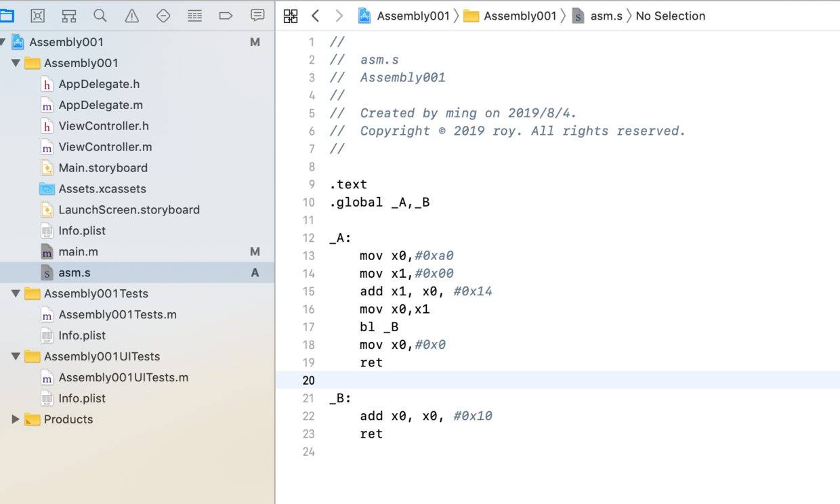This screenshot has height=504, width=840.
Task: Open the Report navigator
Action: pos(257,16)
